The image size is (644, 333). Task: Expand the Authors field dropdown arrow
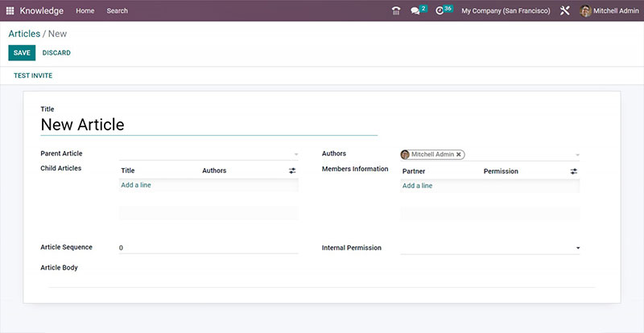(577, 155)
